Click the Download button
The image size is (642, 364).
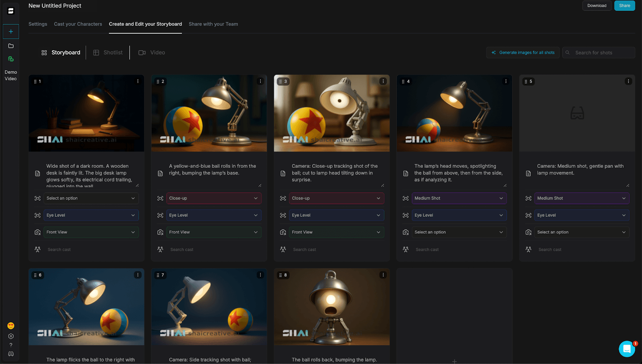click(597, 6)
